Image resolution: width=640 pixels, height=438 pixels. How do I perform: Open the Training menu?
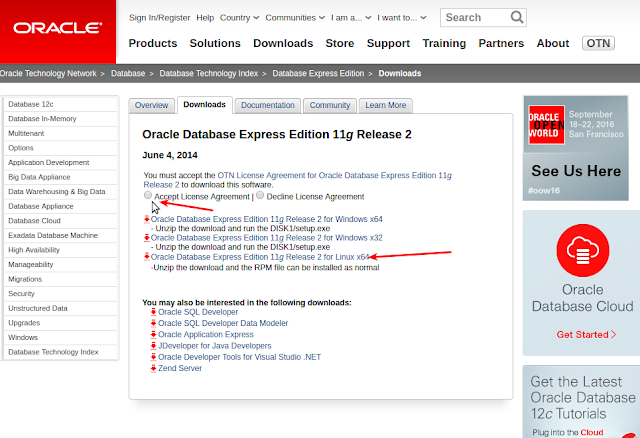(444, 43)
